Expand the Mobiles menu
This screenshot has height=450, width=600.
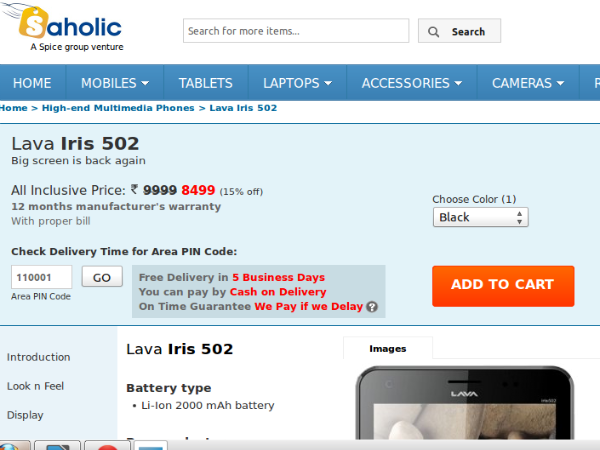[115, 83]
